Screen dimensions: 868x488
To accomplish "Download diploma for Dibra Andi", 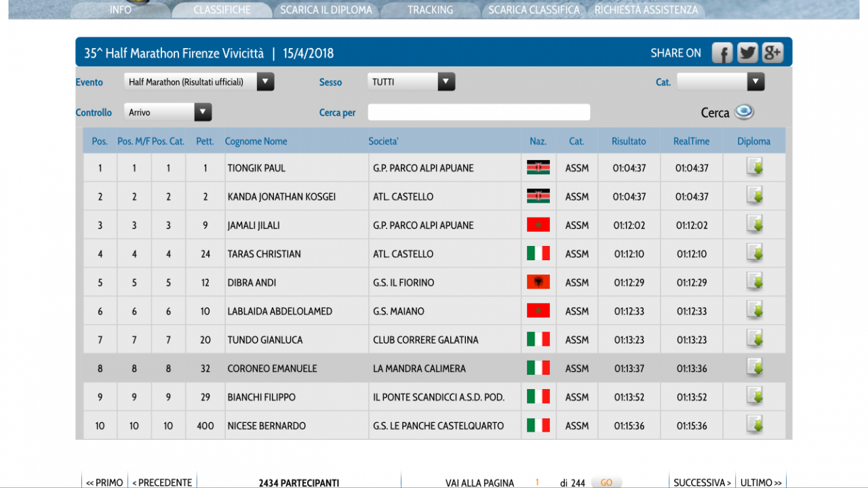I will coord(754,282).
